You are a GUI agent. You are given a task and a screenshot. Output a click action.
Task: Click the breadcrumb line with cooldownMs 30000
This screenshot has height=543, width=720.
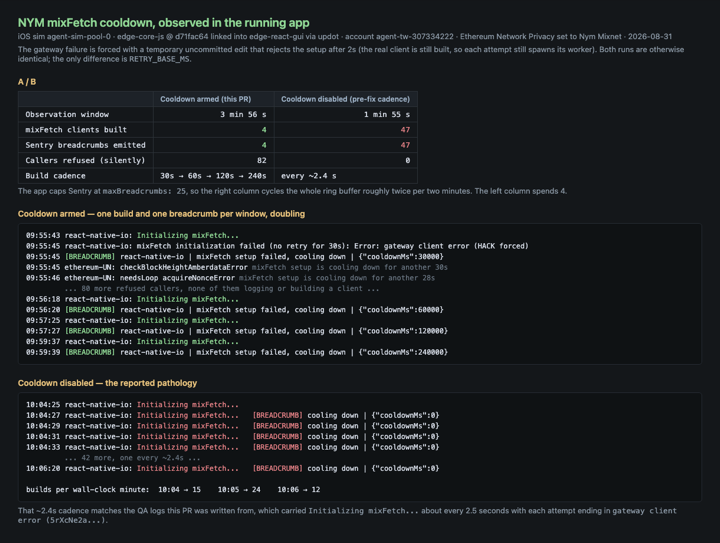(235, 257)
